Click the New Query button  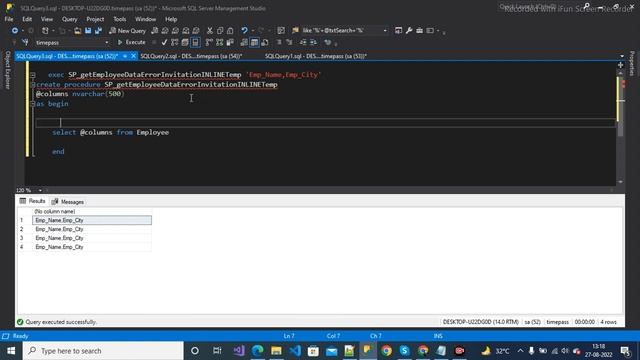click(127, 31)
